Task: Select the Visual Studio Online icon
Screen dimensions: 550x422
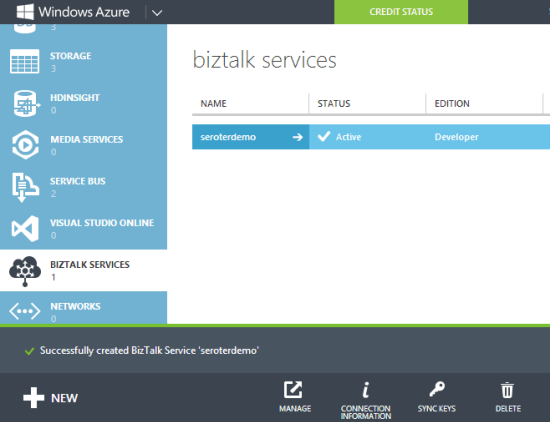Action: pos(25,229)
